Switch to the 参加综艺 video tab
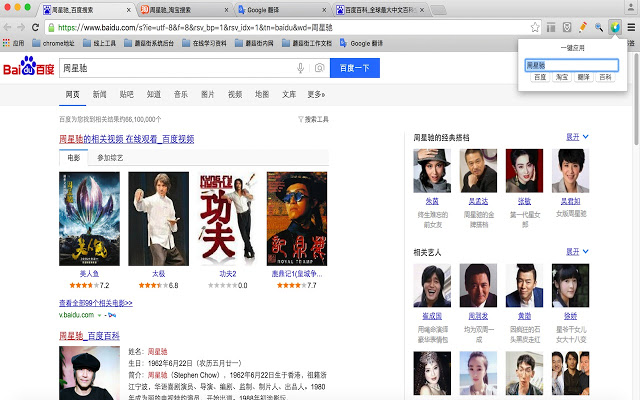Viewport: 640px width, 400px height. (x=110, y=158)
